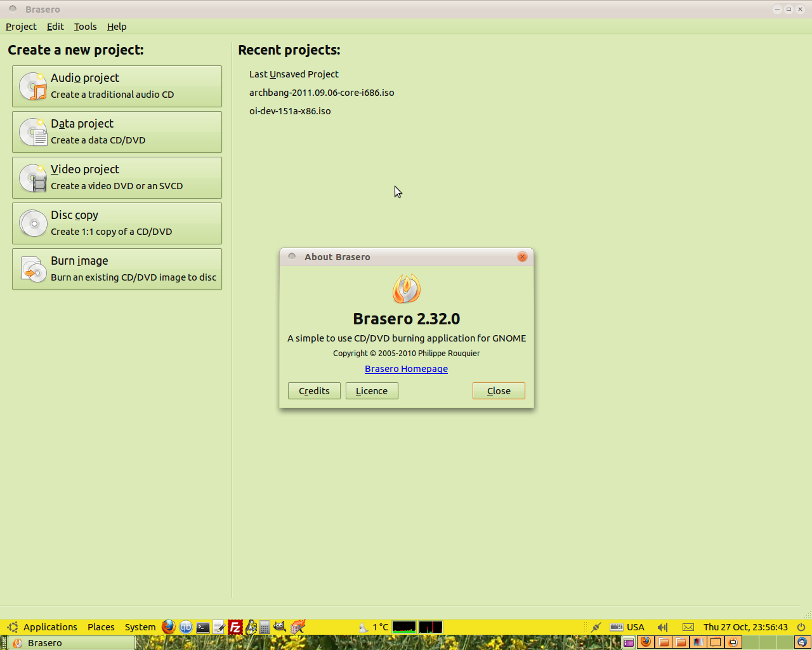Choose Burn image to burn existing image
The width and height of the screenshot is (812, 650).
(117, 269)
